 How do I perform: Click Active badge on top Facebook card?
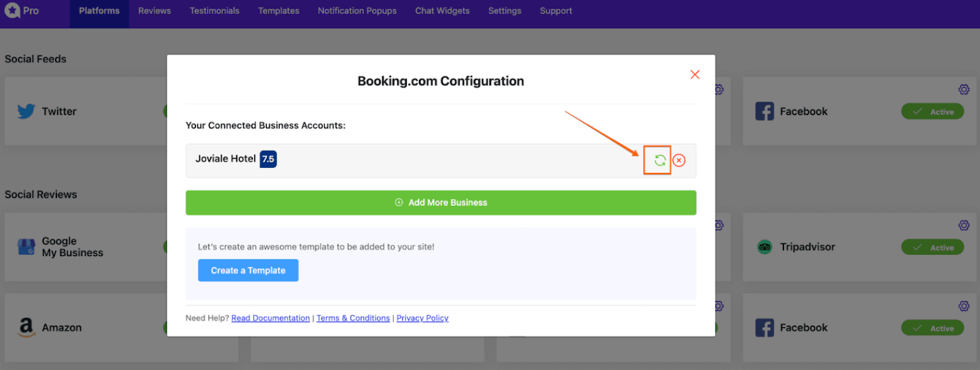(x=932, y=111)
